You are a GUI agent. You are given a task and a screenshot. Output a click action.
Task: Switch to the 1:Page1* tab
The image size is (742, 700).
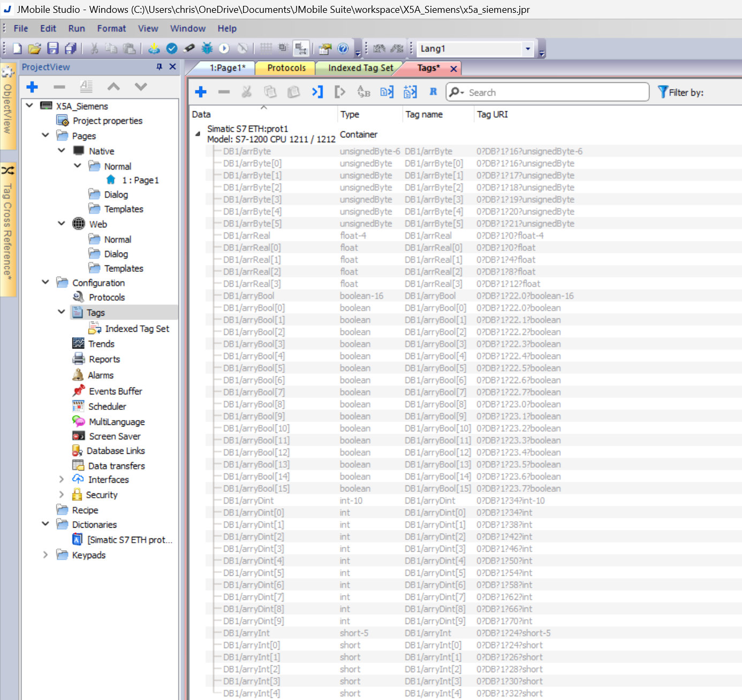pos(226,68)
